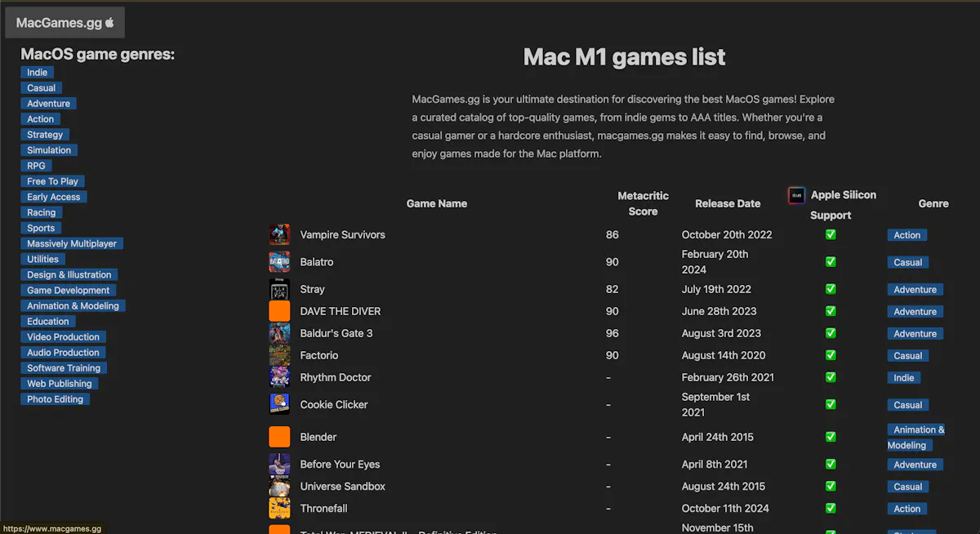Open Video Production genre tag

pos(64,336)
